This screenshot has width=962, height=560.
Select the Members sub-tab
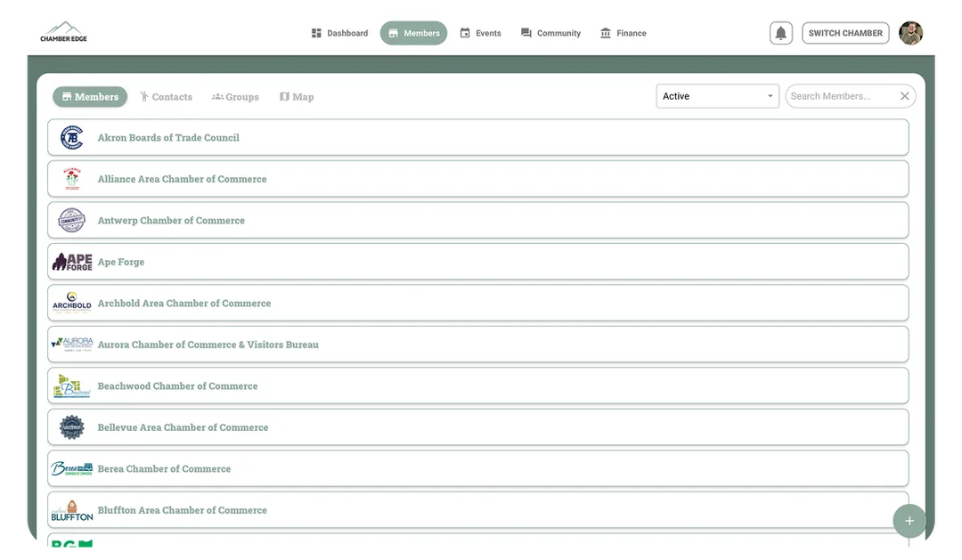click(x=90, y=97)
